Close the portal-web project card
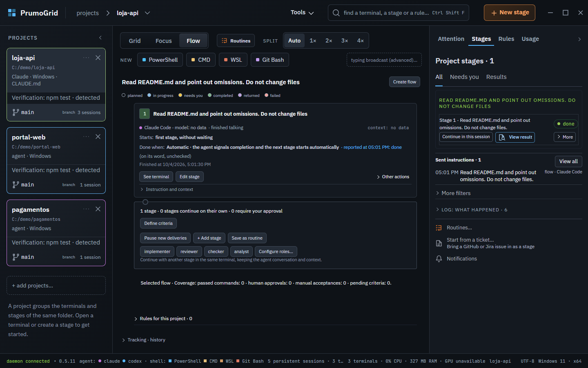 pyautogui.click(x=98, y=137)
